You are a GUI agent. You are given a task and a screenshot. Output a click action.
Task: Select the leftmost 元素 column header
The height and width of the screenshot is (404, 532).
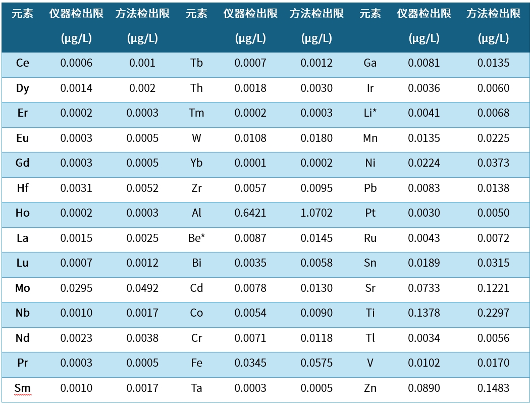click(23, 14)
